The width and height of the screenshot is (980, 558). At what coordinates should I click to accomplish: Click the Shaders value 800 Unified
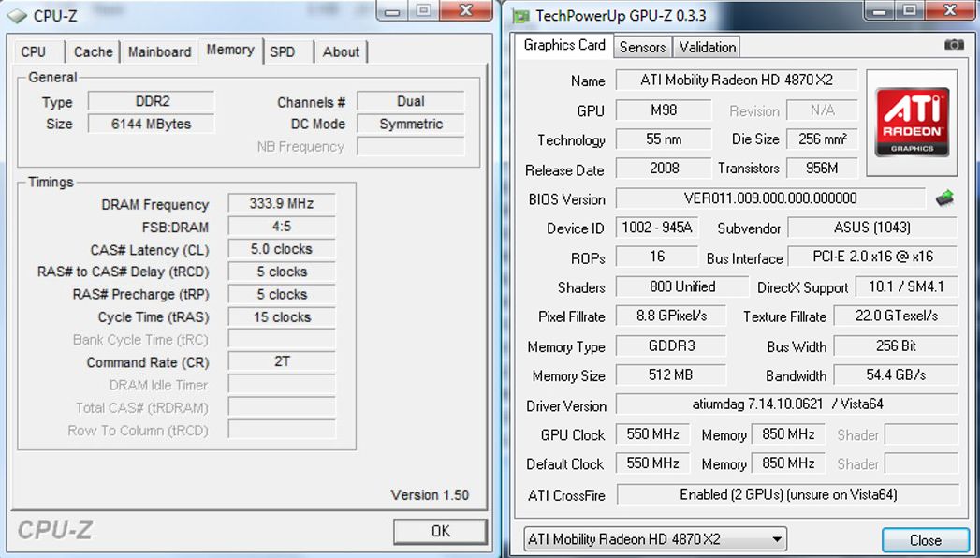681,286
